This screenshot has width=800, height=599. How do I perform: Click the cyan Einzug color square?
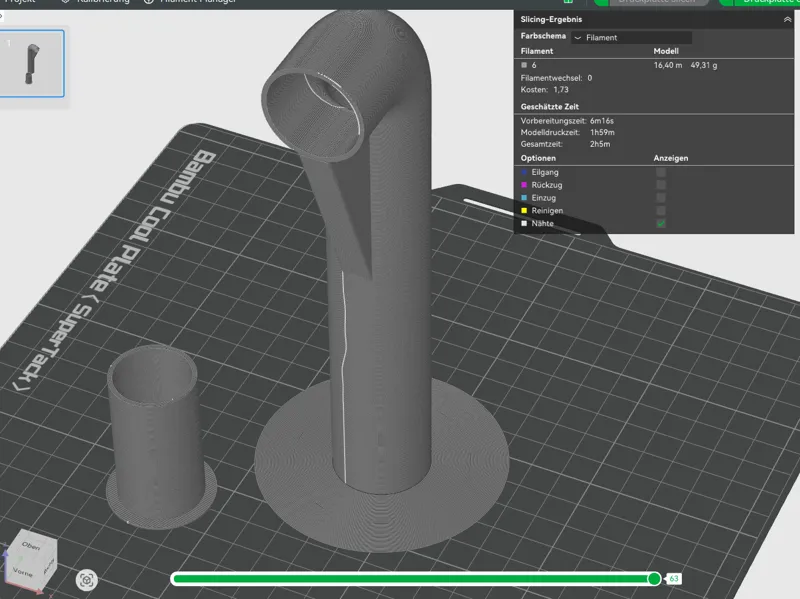tap(524, 197)
